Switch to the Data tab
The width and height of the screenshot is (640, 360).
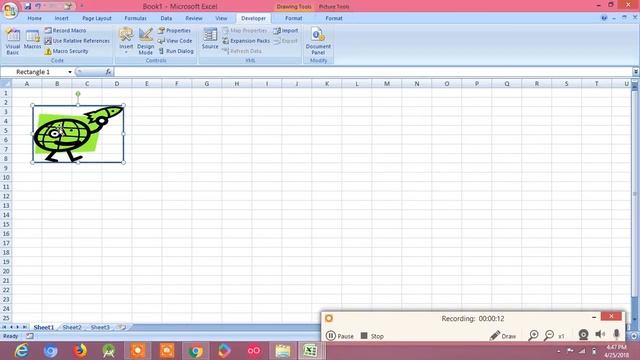[166, 18]
